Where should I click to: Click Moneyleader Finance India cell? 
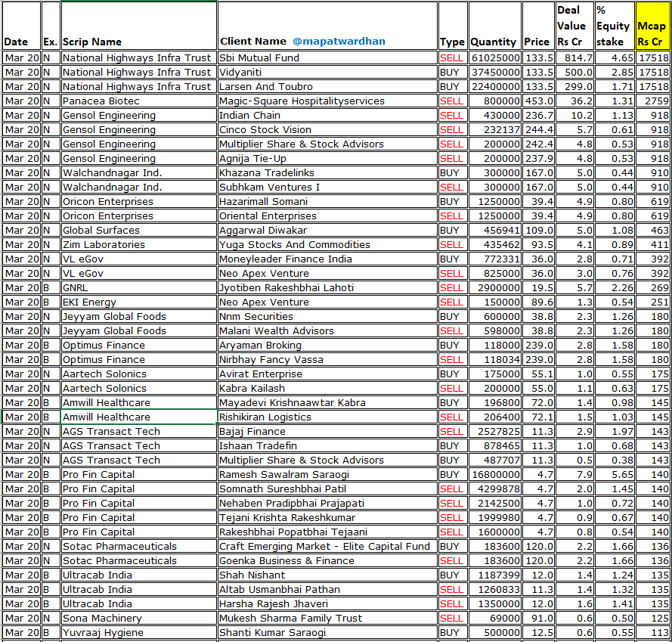[x=327, y=259]
